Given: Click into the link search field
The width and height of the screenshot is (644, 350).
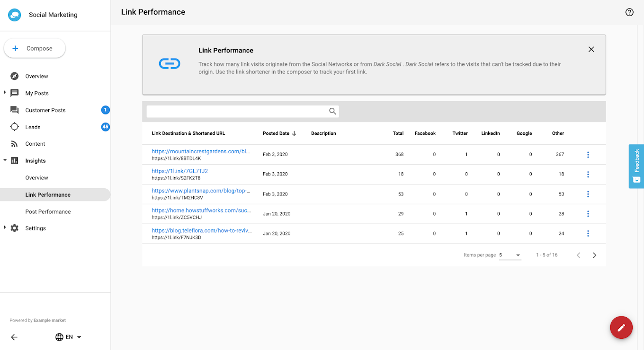Looking at the screenshot, I should tap(237, 111).
